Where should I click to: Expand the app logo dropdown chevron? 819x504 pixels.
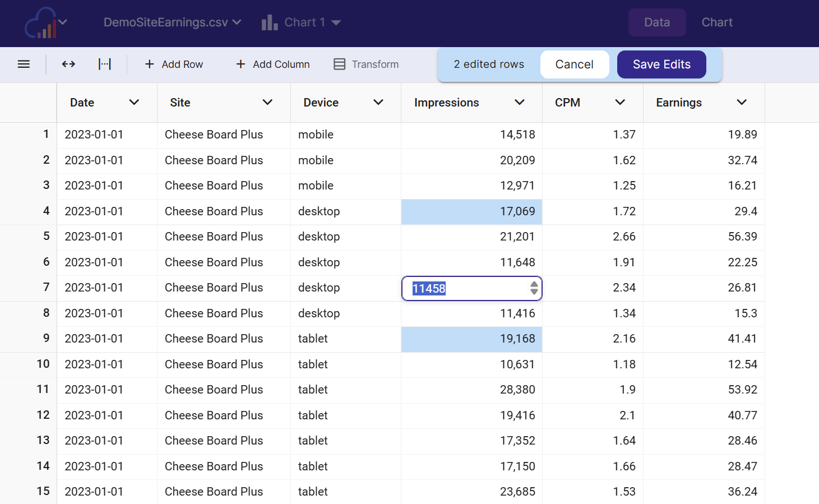click(63, 22)
